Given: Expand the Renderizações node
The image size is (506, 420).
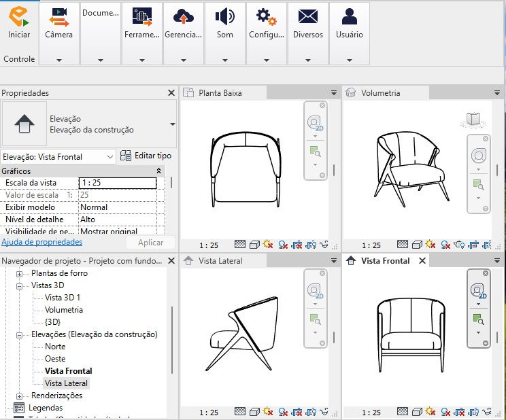Looking at the screenshot, I should (x=19, y=396).
